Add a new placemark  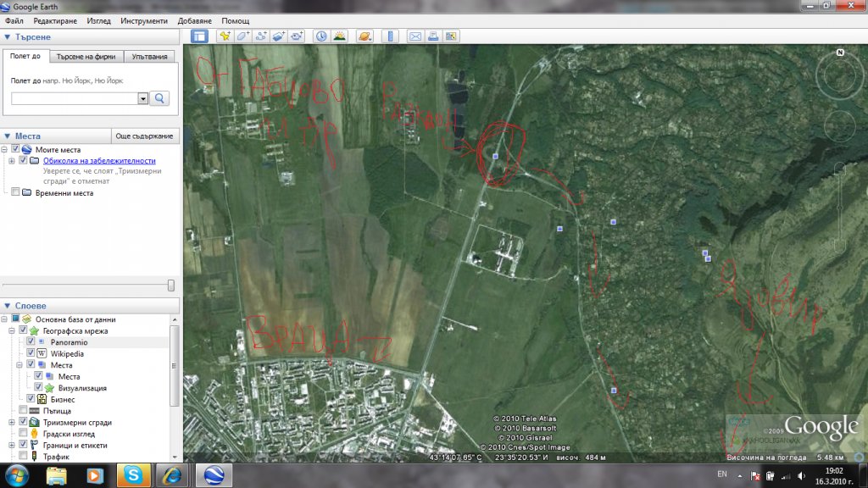[225, 36]
